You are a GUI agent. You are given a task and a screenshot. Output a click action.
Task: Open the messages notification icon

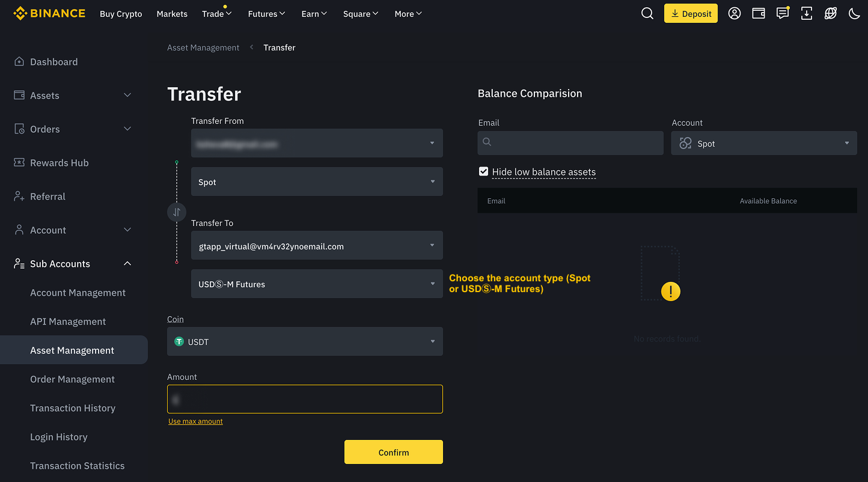tap(782, 14)
